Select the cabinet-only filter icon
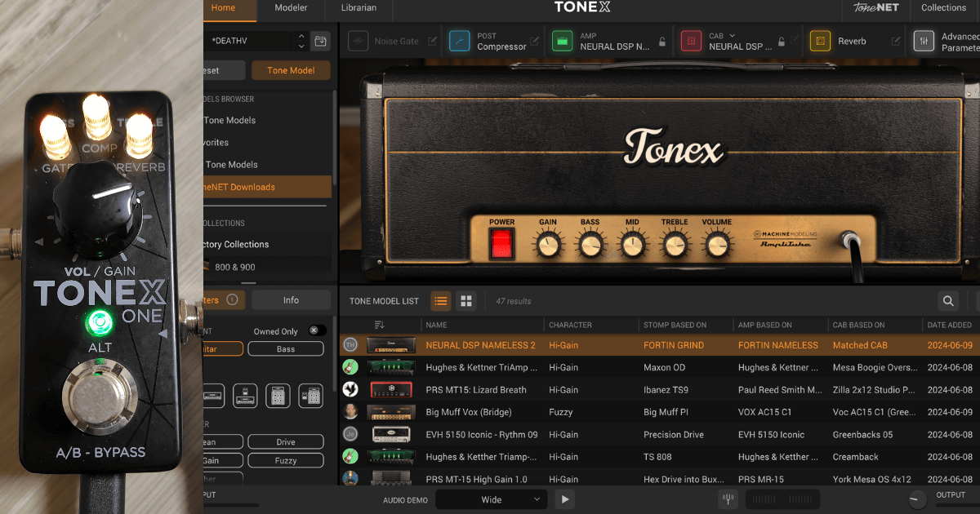 [278, 397]
